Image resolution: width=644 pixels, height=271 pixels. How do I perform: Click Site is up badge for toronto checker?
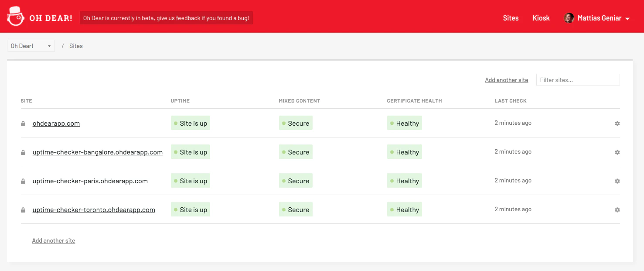pyautogui.click(x=191, y=210)
